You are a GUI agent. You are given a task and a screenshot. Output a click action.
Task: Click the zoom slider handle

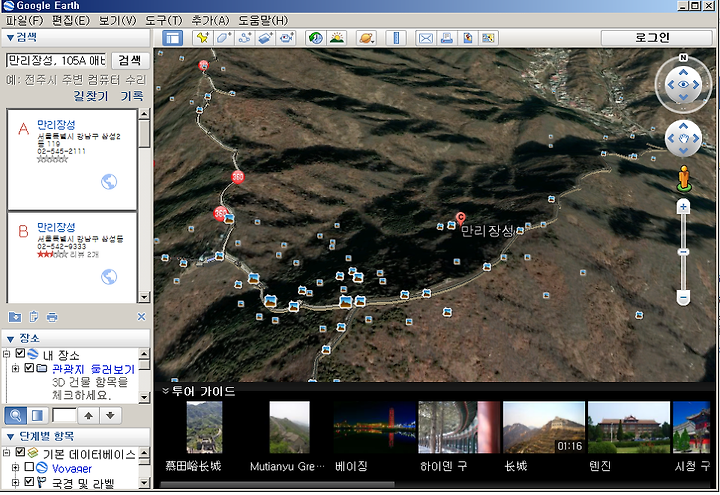pos(683,252)
